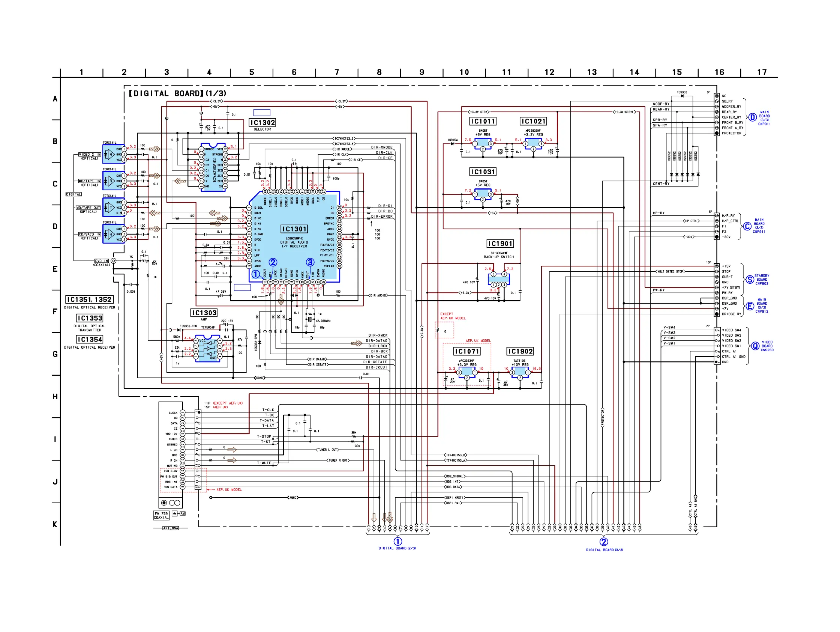Click circled 1 above DIGITAL BOARD (2/3)

click(397, 541)
